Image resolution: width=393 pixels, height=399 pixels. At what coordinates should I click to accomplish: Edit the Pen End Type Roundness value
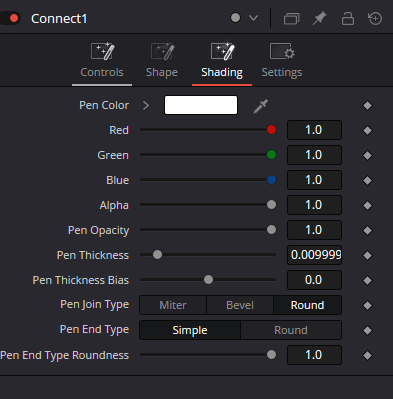pyautogui.click(x=314, y=355)
